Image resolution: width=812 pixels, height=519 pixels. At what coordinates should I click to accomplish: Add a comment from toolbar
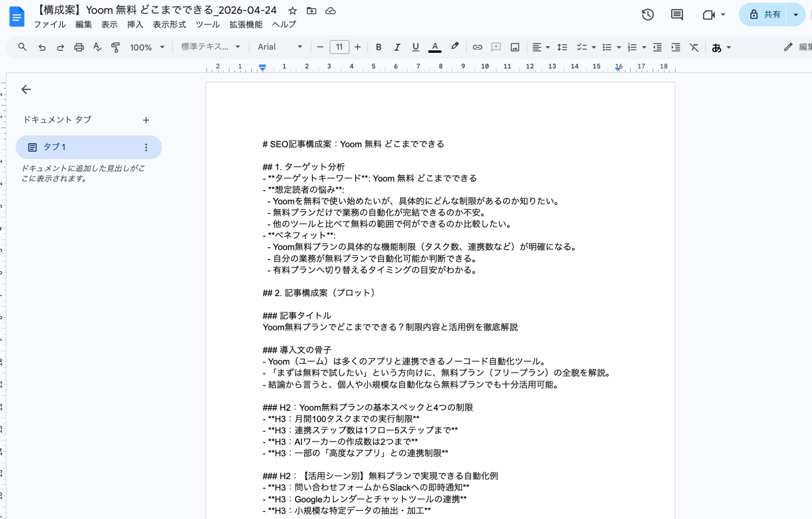click(x=496, y=47)
